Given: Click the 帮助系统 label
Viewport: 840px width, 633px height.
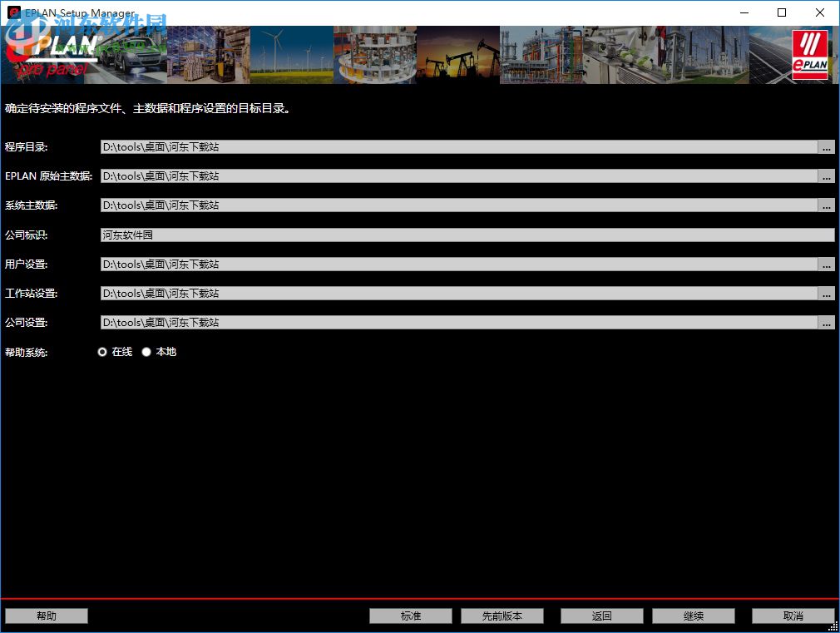Looking at the screenshot, I should [x=27, y=352].
